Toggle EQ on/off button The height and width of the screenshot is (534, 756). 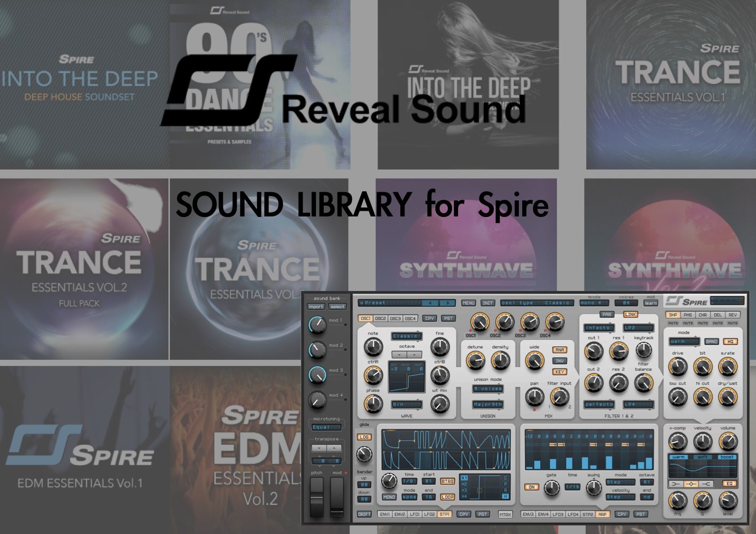coord(730,484)
